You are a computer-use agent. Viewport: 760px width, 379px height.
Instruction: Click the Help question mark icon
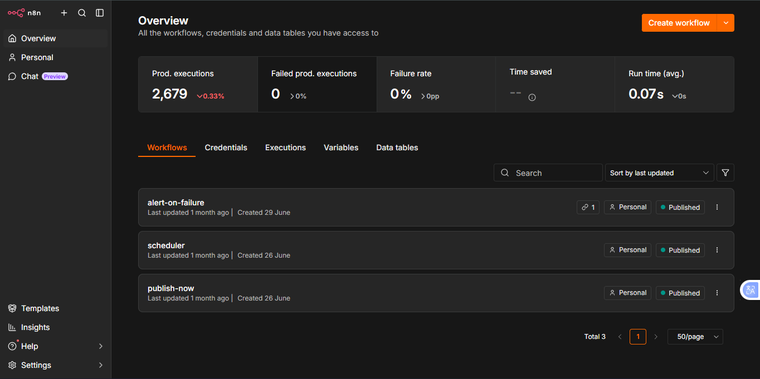(x=13, y=346)
